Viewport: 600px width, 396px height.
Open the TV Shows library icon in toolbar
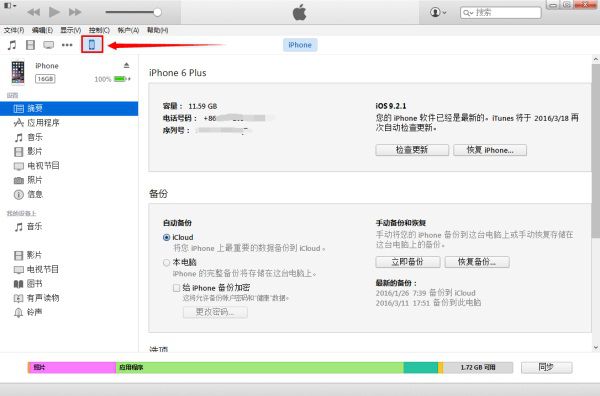pos(49,45)
